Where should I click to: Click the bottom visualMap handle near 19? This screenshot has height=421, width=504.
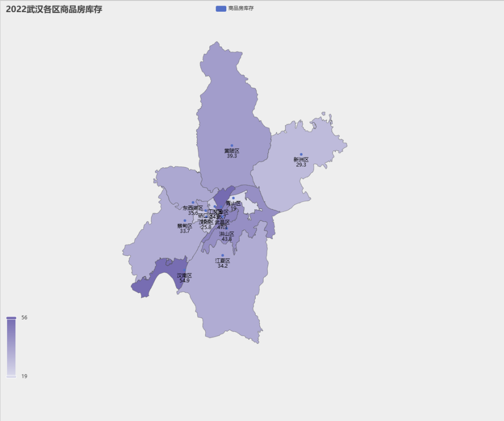tap(11, 377)
